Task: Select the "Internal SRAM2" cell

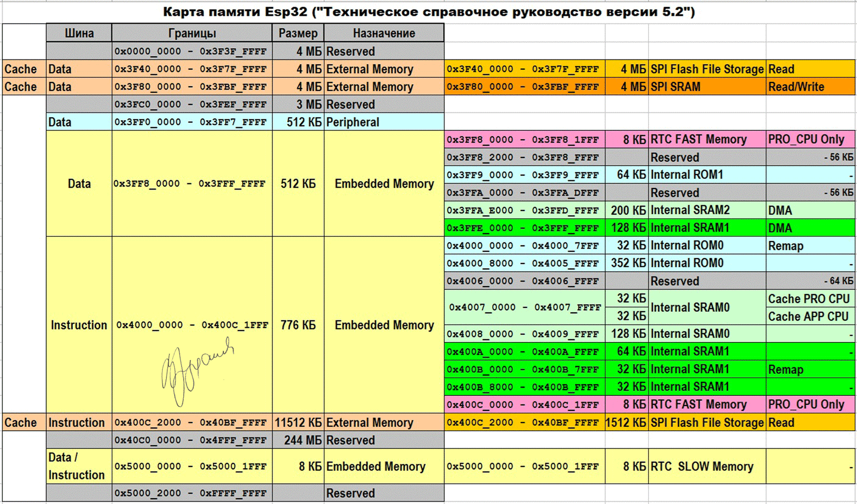Action: (706, 210)
